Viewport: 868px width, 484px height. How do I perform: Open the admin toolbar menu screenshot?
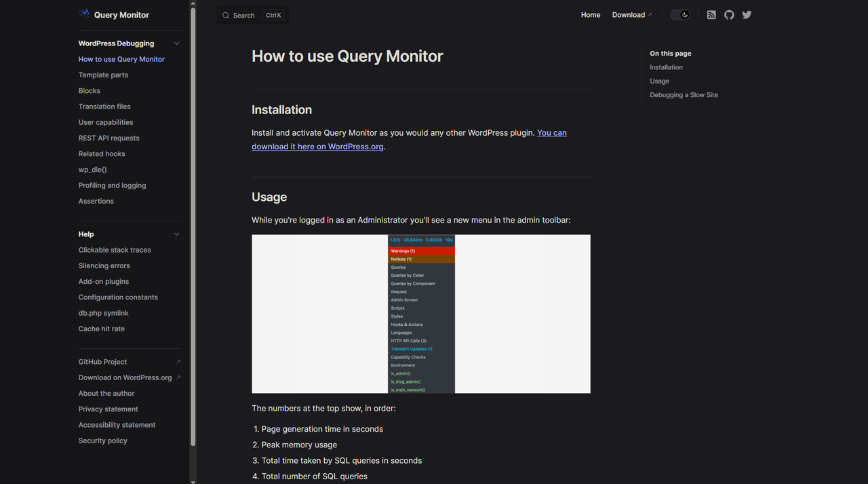pos(421,314)
